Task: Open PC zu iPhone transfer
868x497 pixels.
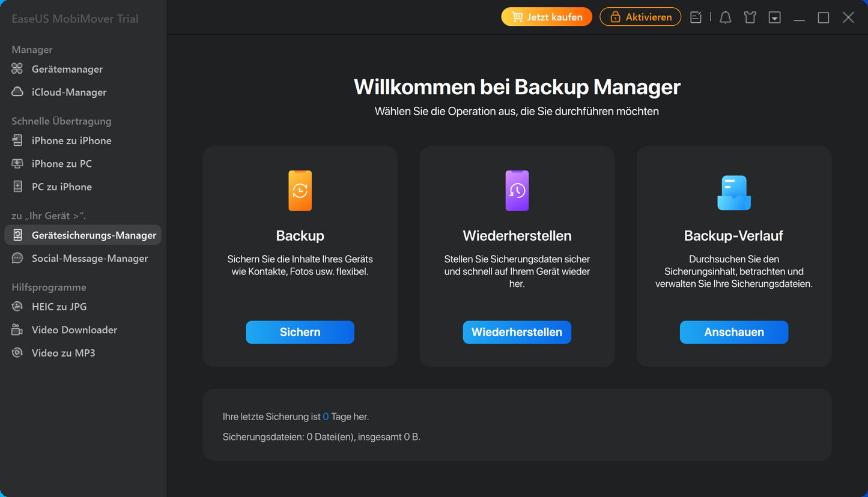Action: click(x=62, y=187)
